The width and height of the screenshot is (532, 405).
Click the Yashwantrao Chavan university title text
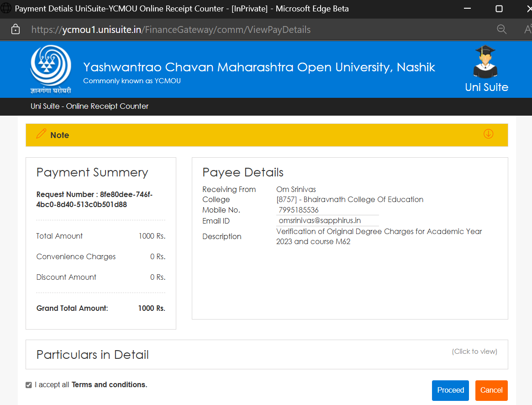[259, 67]
